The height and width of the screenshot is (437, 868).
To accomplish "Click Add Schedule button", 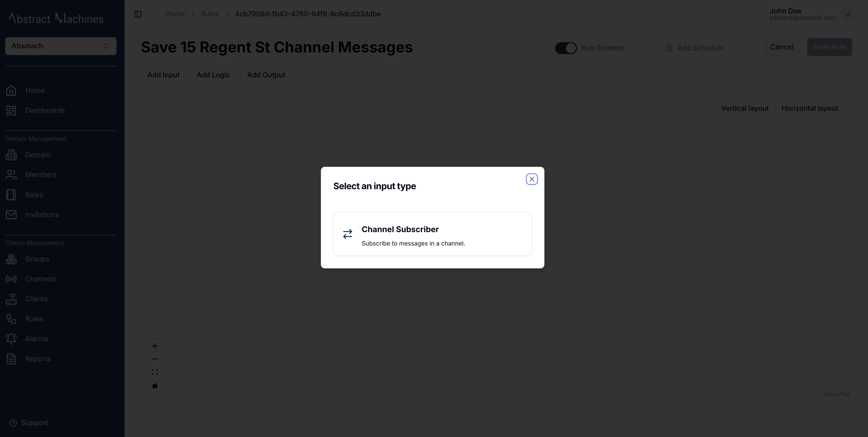I will click(x=695, y=48).
